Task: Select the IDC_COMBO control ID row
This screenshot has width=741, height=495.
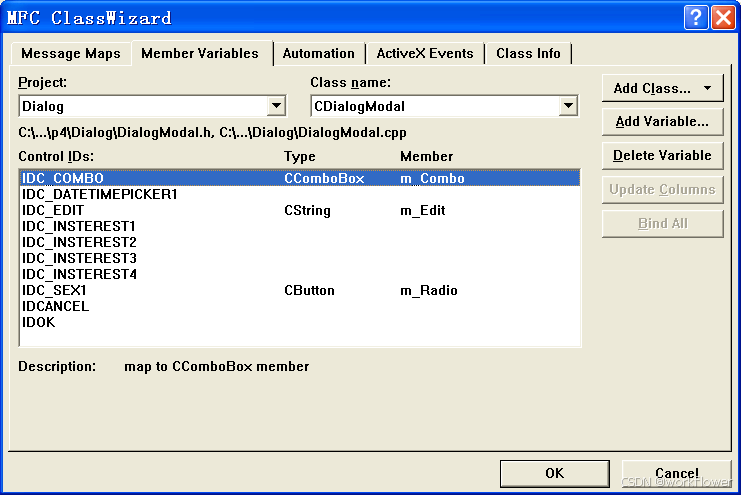Action: [x=300, y=178]
